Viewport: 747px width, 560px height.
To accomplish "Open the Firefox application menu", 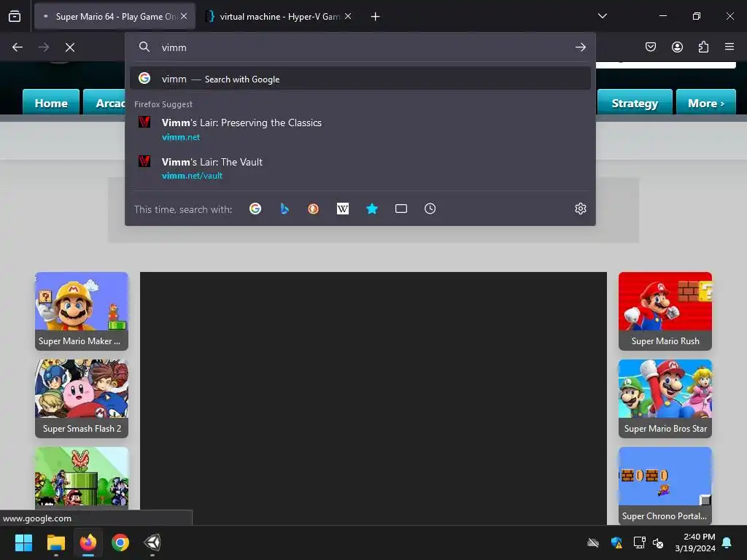I will coord(729,47).
